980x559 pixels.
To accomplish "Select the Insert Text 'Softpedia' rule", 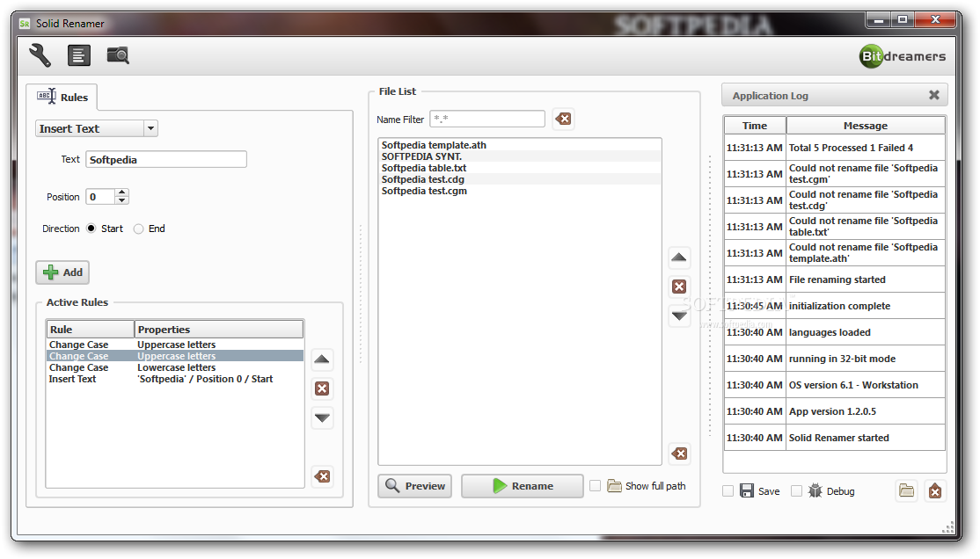I will pos(175,379).
